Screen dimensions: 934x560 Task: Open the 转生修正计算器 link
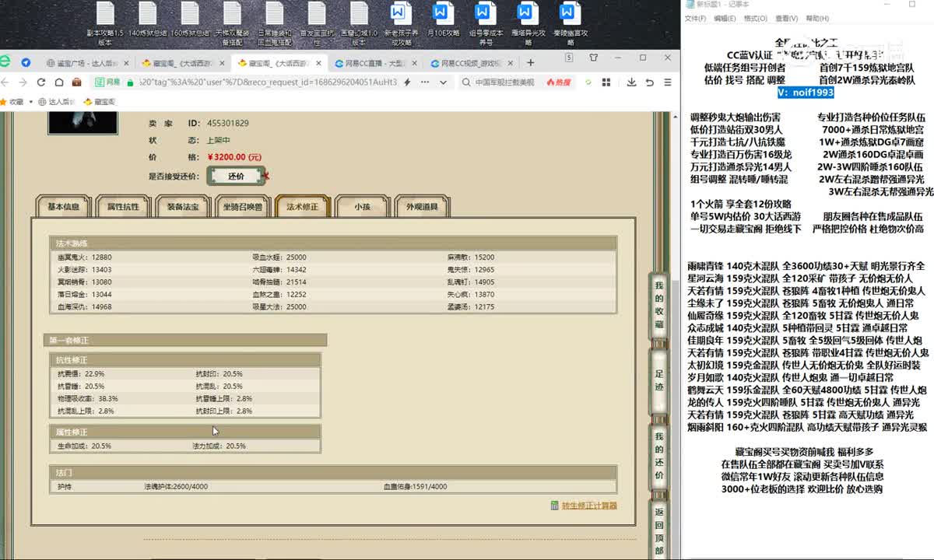[x=588, y=506]
